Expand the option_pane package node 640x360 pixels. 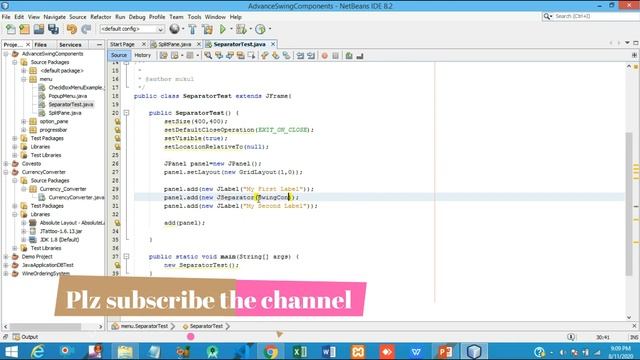point(24,122)
